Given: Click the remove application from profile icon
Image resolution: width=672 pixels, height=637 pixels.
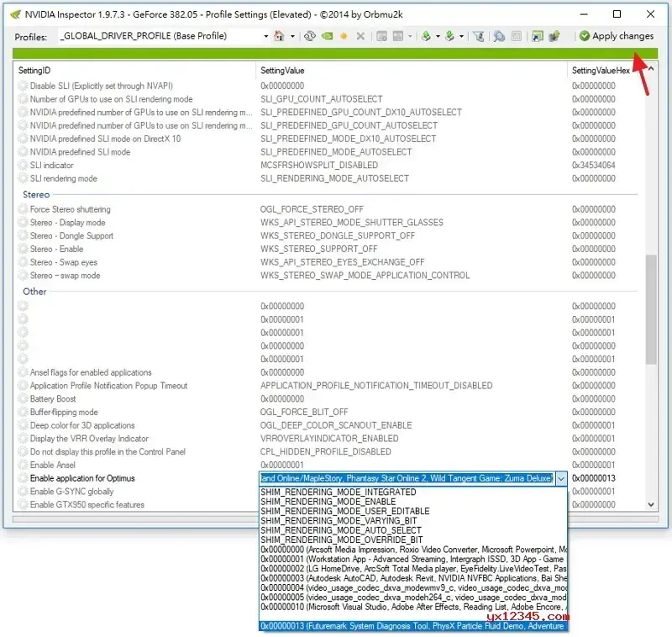Looking at the screenshot, I should coord(398,36).
